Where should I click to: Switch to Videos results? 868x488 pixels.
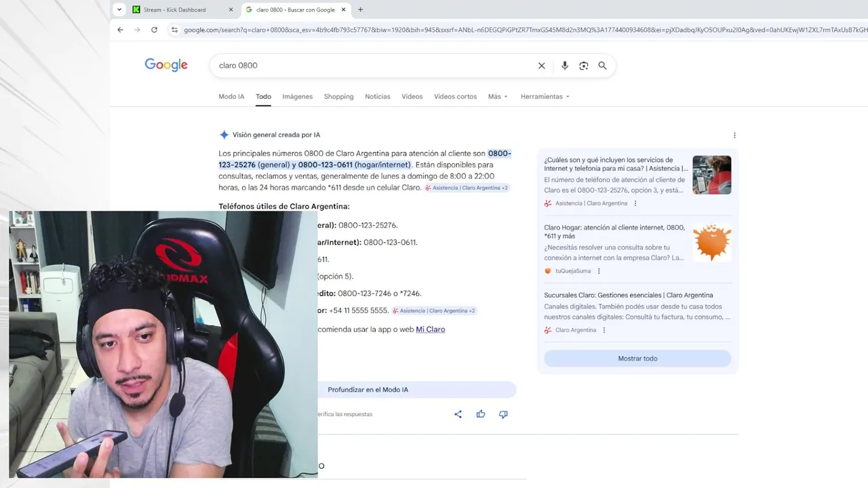point(412,96)
